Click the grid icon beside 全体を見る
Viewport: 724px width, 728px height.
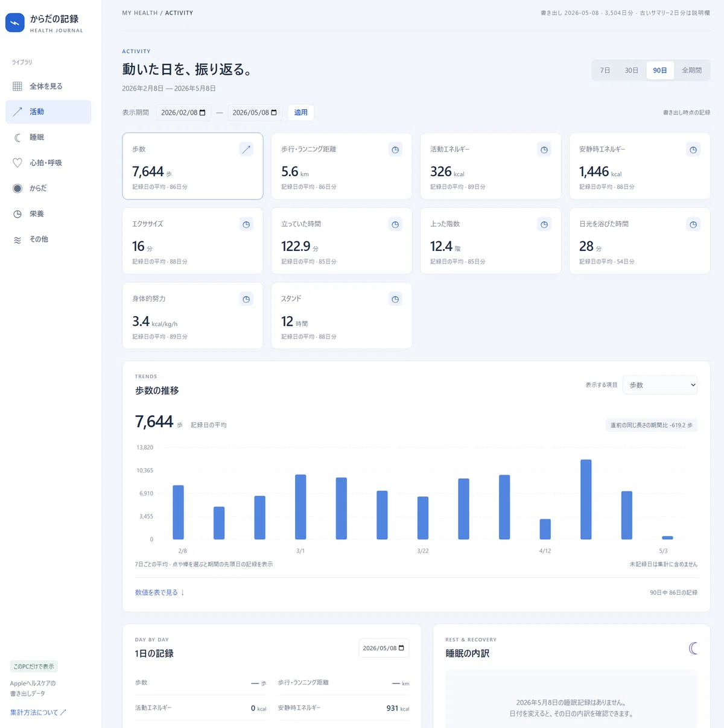click(x=17, y=86)
